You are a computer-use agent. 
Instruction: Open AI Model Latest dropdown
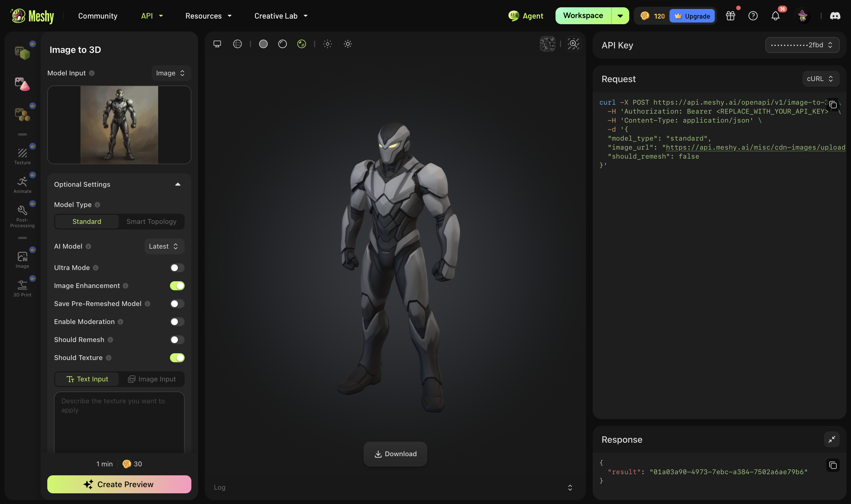click(x=164, y=246)
